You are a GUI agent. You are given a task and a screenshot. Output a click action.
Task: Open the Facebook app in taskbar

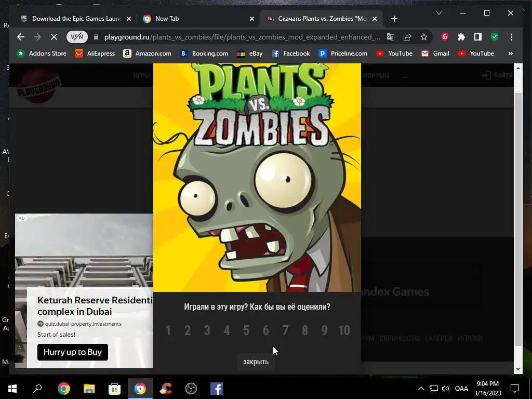click(x=217, y=389)
